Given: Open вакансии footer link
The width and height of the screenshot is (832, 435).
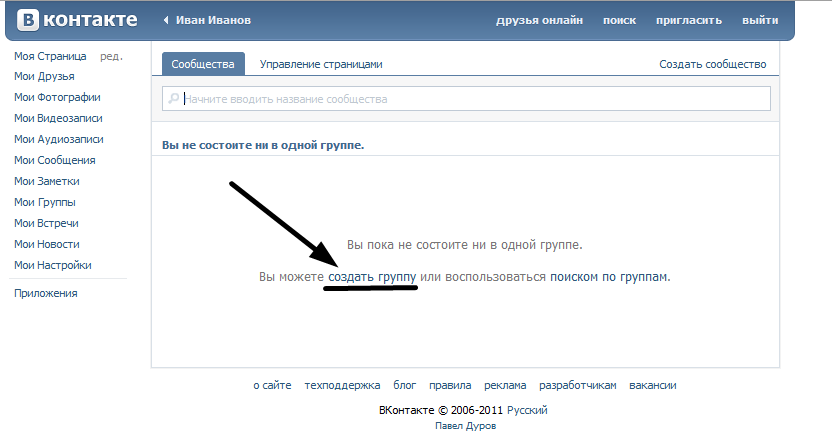Looking at the screenshot, I should [653, 385].
